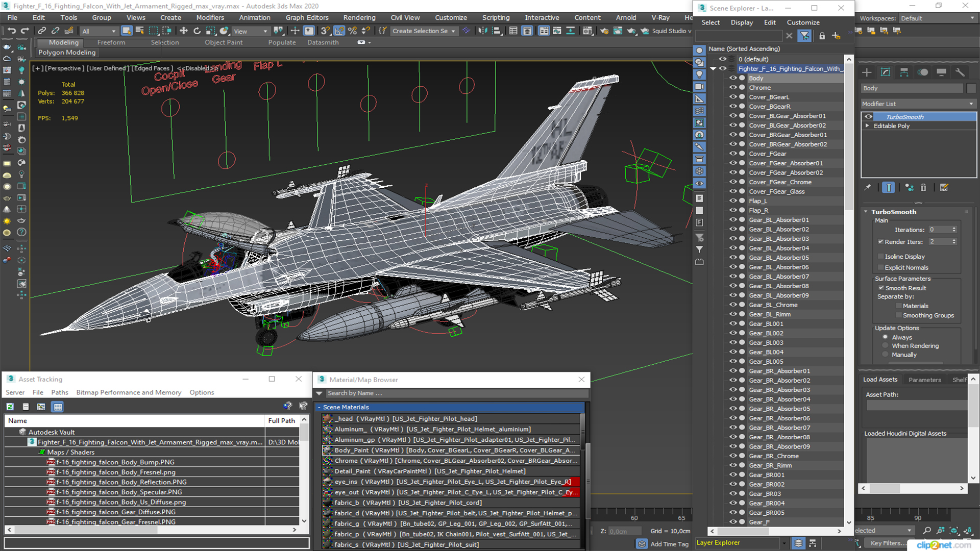The image size is (980, 551).
Task: Open Create Selection Set dropdown
Action: click(424, 31)
